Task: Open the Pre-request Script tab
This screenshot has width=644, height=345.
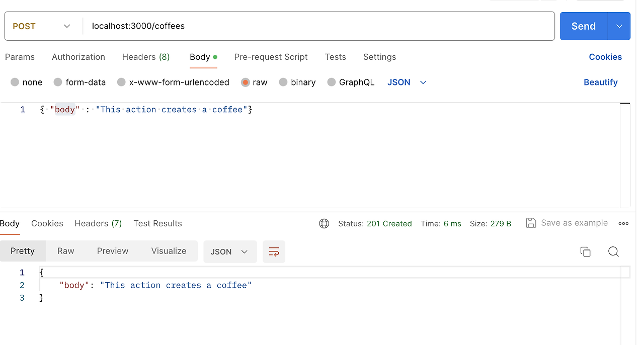Action: tap(271, 57)
